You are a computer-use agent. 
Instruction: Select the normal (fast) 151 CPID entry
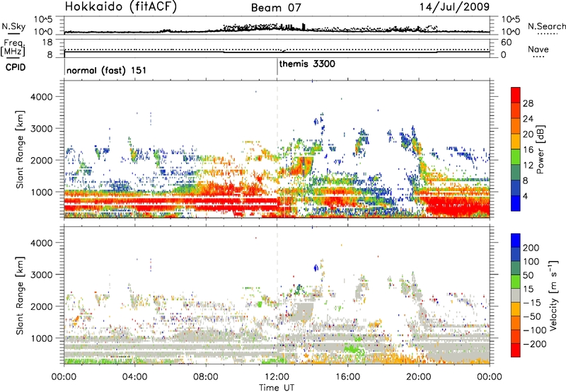107,70
